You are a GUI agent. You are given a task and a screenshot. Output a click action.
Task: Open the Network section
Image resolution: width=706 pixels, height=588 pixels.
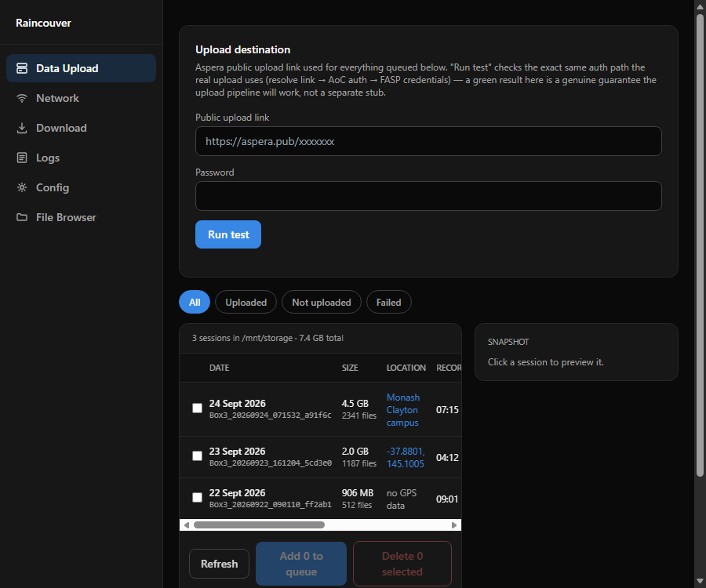[x=81, y=98]
